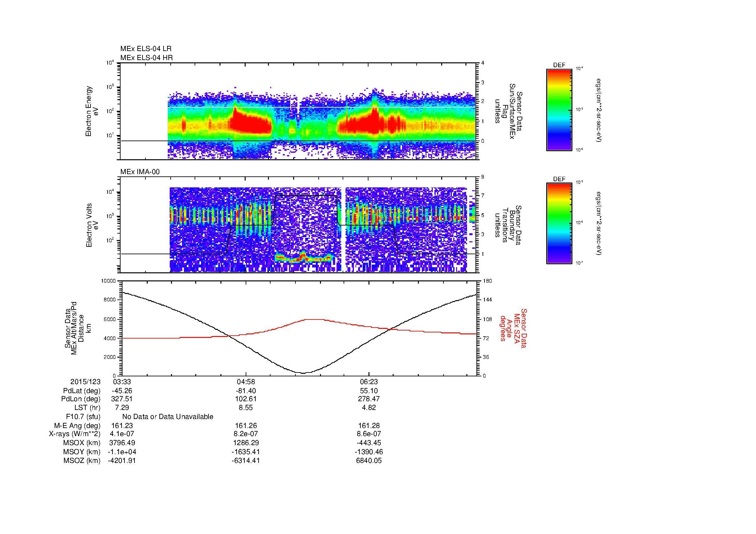Screen dimensions: 756x534
Task: Click the 'PdLon (deg)' row label
Action: tap(81, 399)
